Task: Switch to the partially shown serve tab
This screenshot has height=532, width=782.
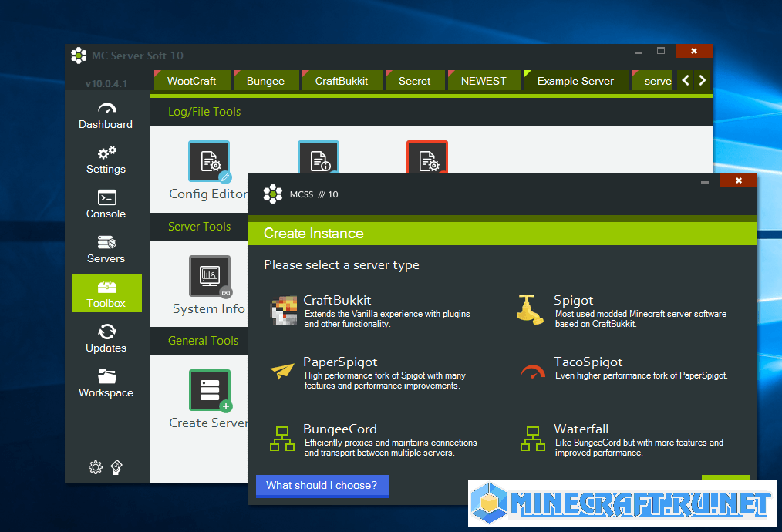Action: coord(653,81)
